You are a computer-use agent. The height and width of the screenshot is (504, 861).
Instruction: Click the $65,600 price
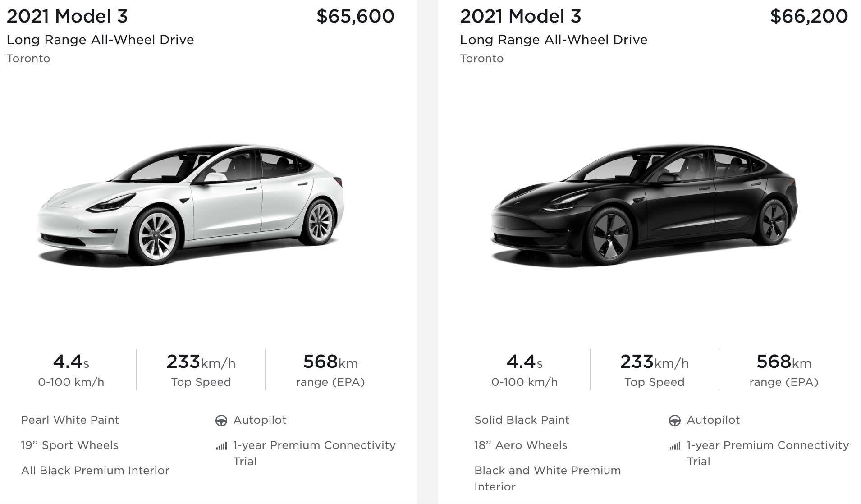coord(355,17)
